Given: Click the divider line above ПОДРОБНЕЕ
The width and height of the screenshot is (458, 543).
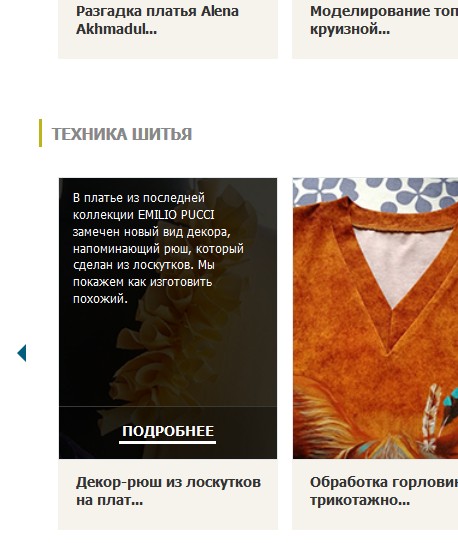Looking at the screenshot, I should click(168, 406).
